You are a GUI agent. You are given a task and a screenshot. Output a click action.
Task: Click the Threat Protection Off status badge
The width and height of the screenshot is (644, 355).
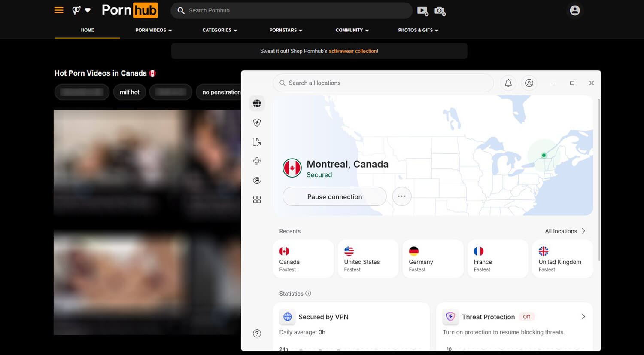[526, 317]
